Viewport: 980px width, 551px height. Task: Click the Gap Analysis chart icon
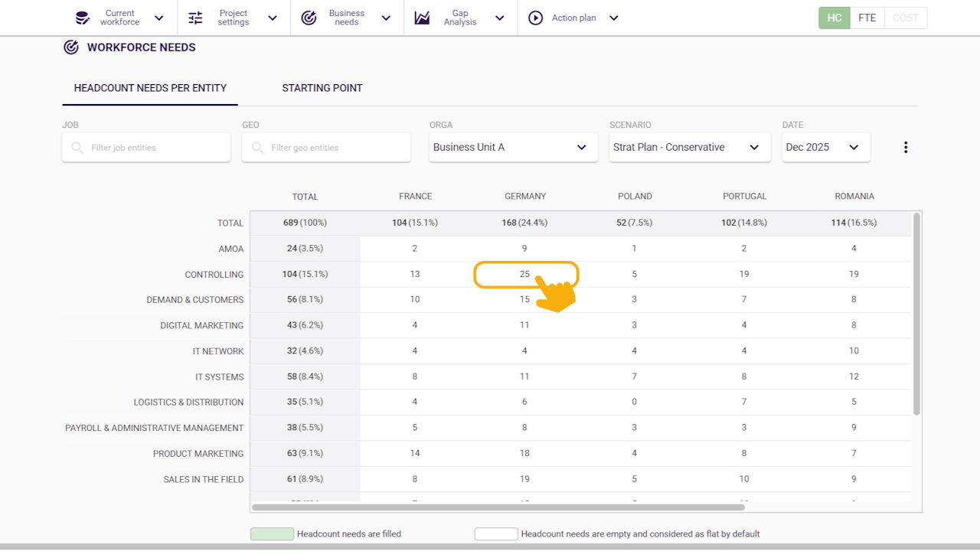click(422, 18)
